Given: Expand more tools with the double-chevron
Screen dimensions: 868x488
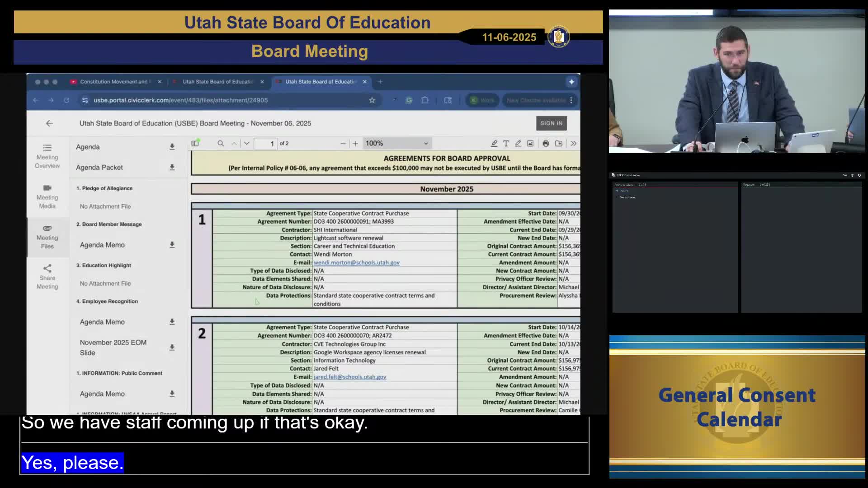Looking at the screenshot, I should [x=573, y=143].
